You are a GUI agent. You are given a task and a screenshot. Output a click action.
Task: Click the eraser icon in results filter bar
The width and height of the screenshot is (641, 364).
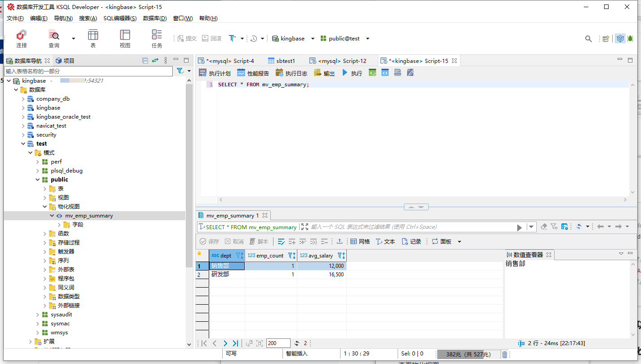point(544,227)
